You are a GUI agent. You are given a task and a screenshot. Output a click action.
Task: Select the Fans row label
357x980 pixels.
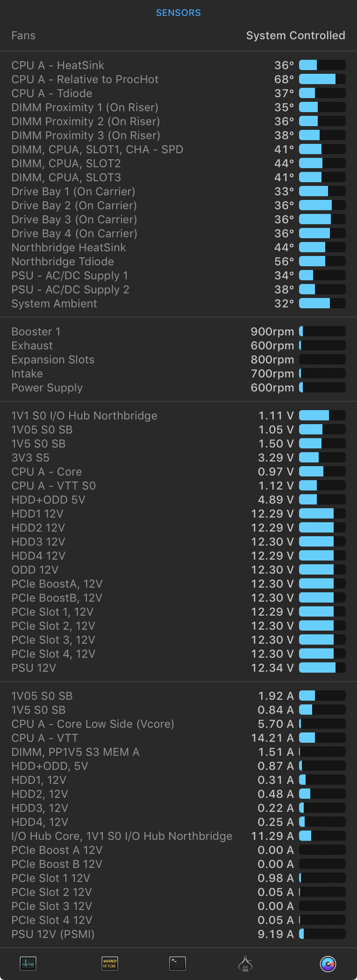(x=23, y=36)
